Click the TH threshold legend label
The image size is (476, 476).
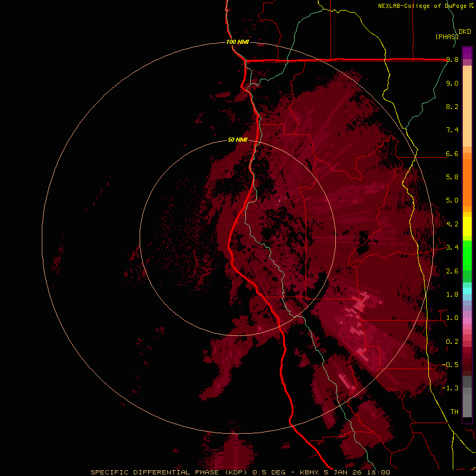(454, 412)
